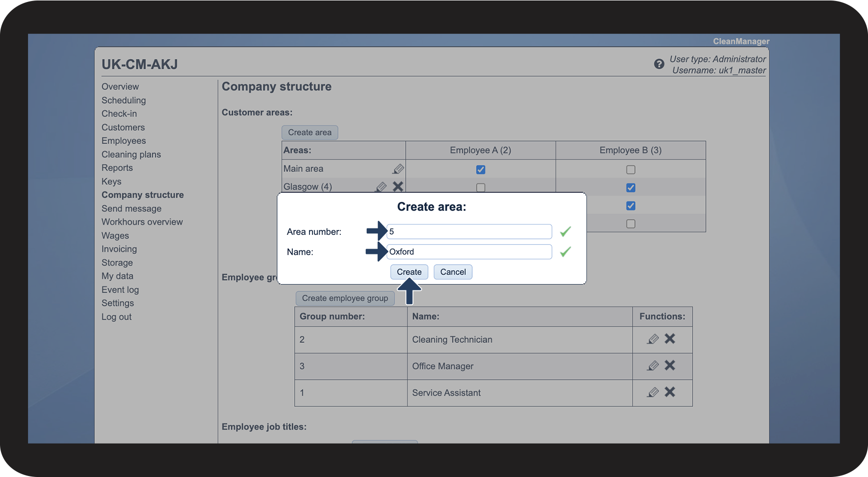Click the Employee A (2) column header
The height and width of the screenshot is (477, 868).
tap(480, 150)
